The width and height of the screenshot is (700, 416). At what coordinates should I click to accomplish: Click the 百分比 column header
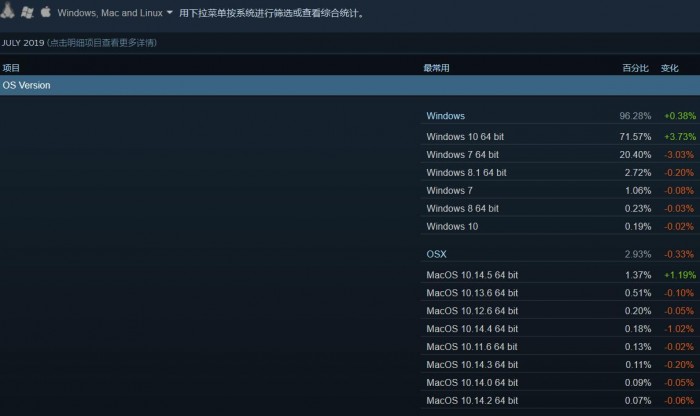click(635, 68)
